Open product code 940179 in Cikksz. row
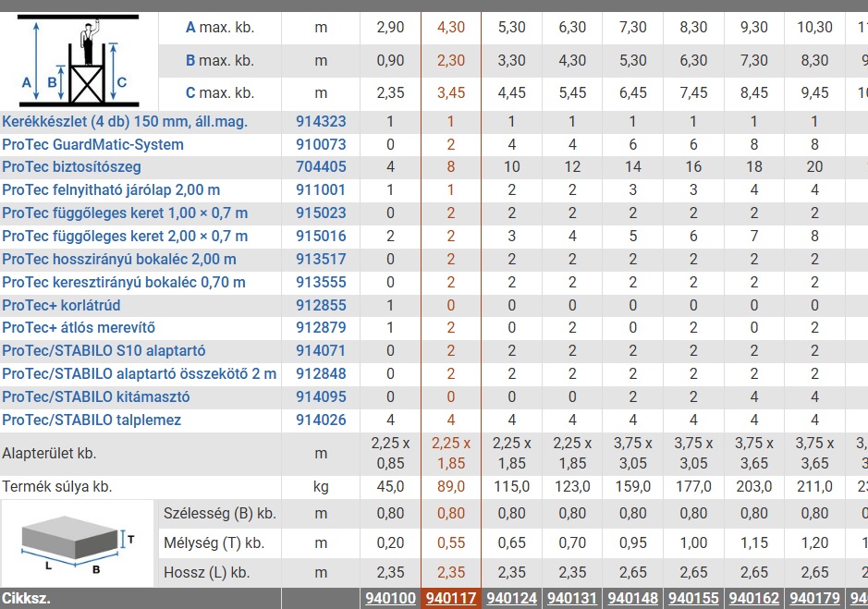 [814, 599]
